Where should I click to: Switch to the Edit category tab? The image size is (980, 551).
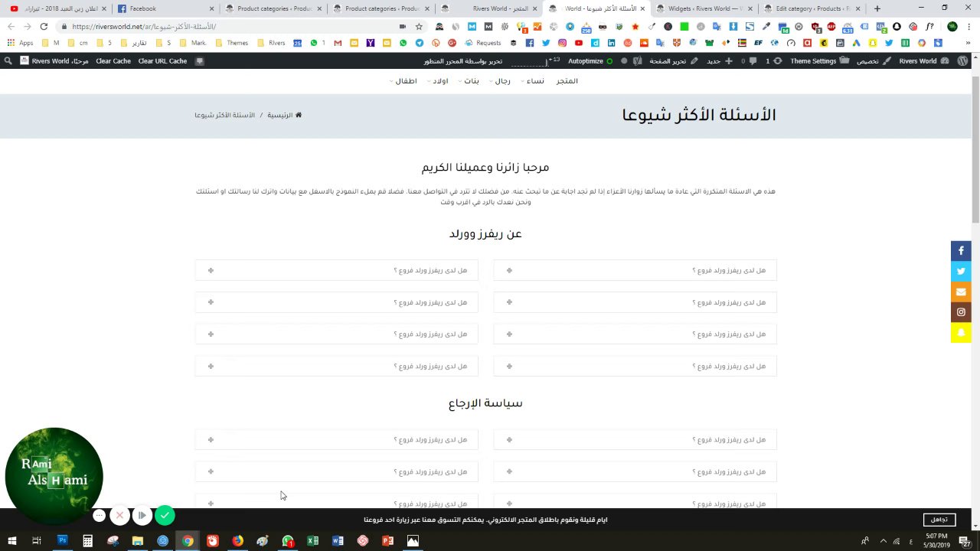[812, 8]
